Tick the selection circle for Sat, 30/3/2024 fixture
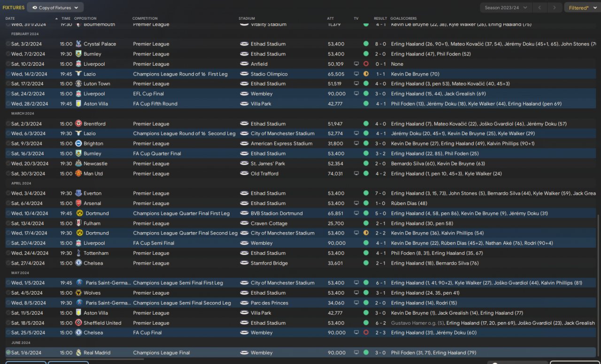The image size is (601, 364). 8,174
